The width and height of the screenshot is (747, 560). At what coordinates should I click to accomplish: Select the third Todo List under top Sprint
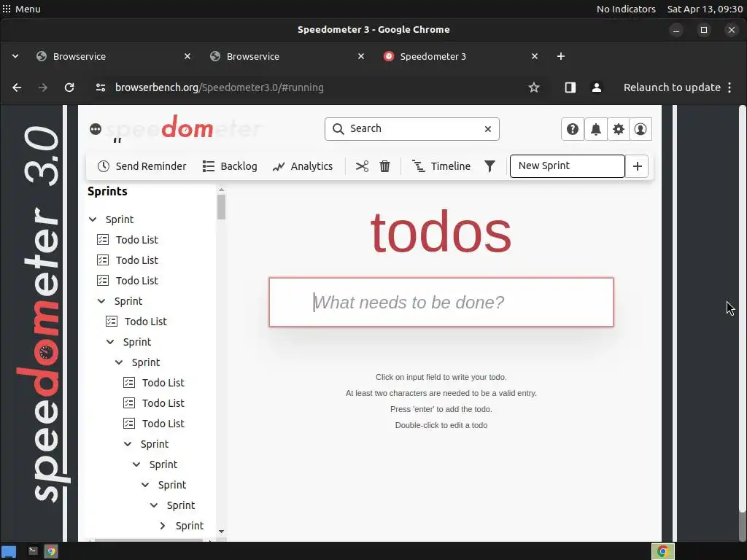point(127,281)
